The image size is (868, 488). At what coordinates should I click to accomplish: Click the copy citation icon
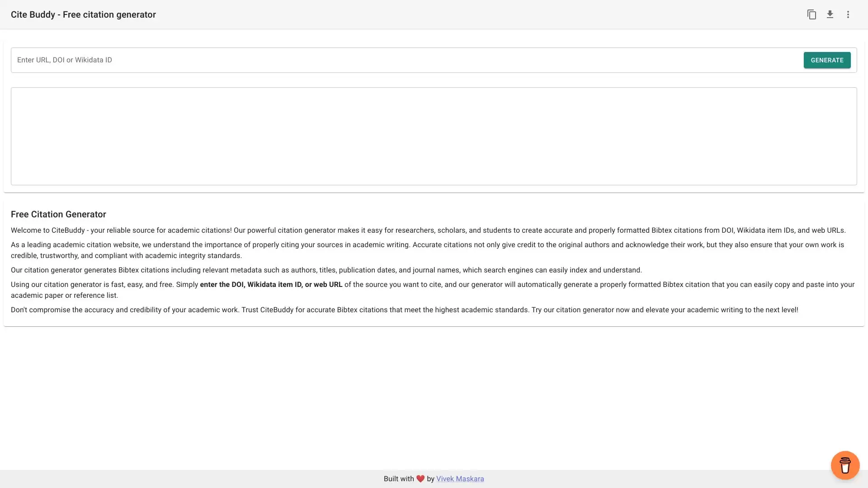pos(811,14)
